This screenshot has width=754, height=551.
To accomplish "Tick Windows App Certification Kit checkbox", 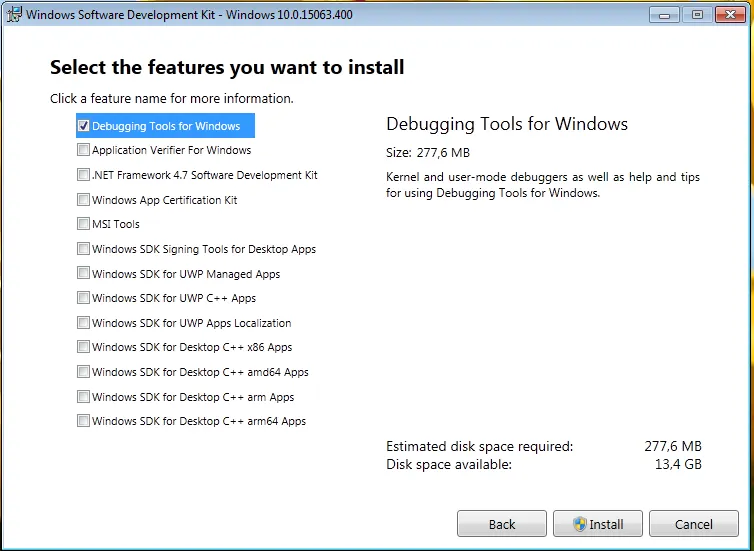I will (83, 200).
